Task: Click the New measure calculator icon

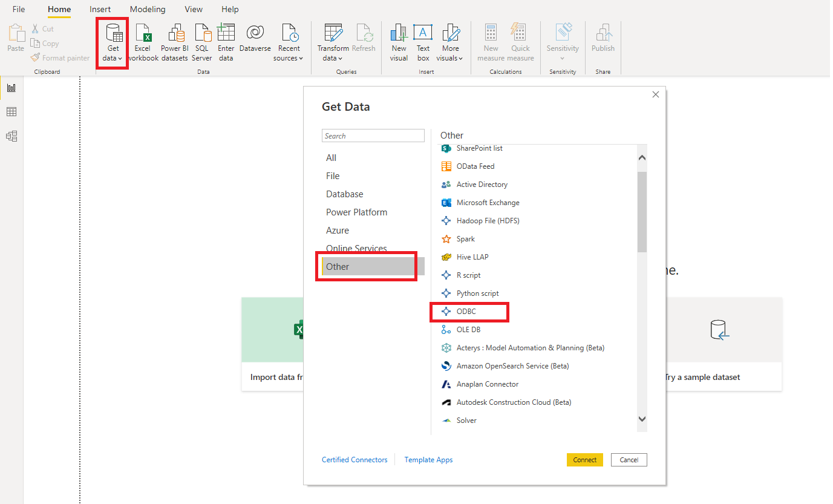Action: 491,33
